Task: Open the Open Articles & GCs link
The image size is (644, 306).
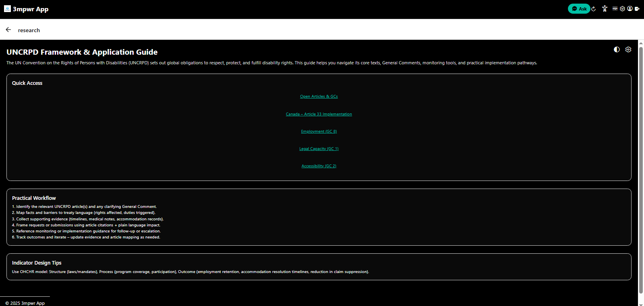Action: [x=319, y=97]
